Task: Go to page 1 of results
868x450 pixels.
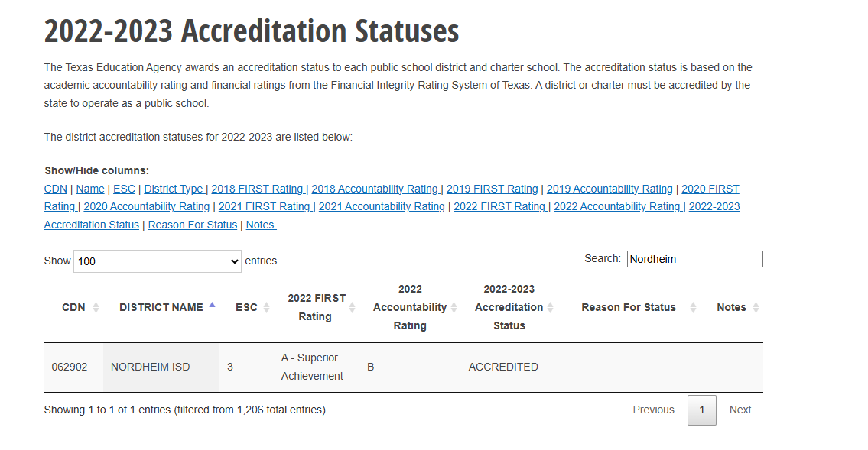Action: point(702,410)
